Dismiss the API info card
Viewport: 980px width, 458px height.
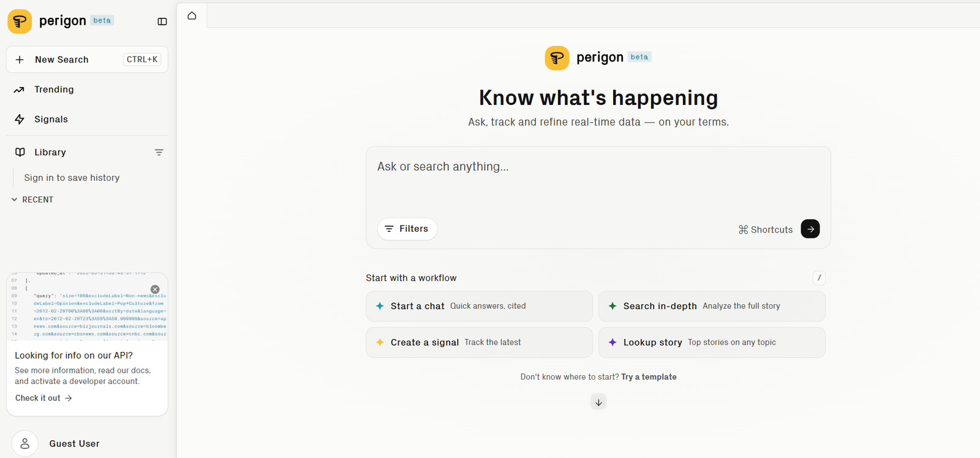[155, 289]
